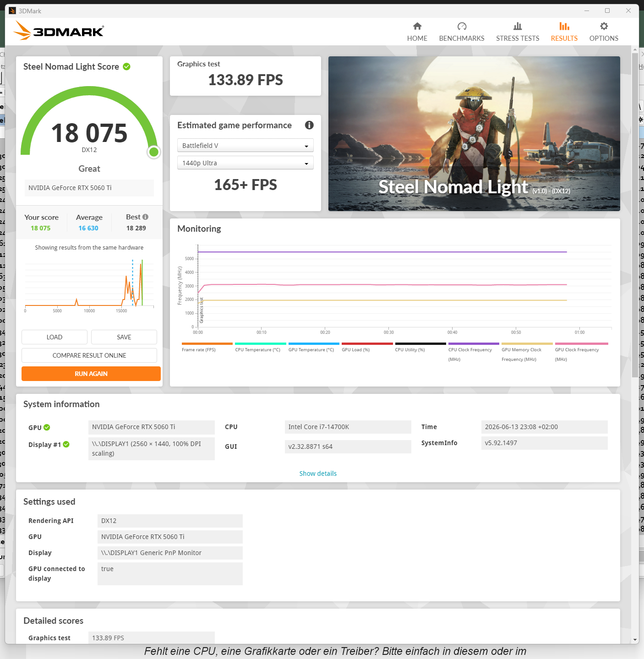Switch to the Stress Tests tab label

pos(518,38)
